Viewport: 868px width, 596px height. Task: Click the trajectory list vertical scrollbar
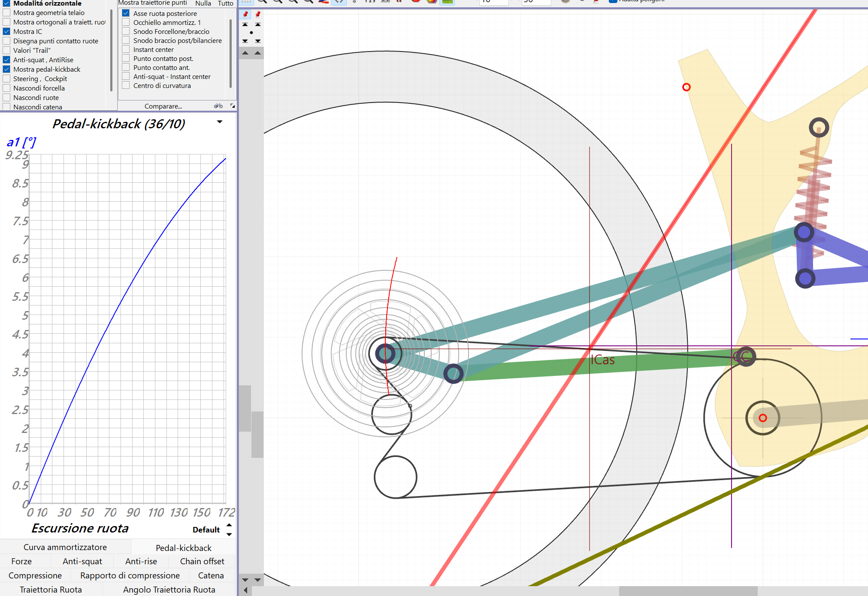230,53
